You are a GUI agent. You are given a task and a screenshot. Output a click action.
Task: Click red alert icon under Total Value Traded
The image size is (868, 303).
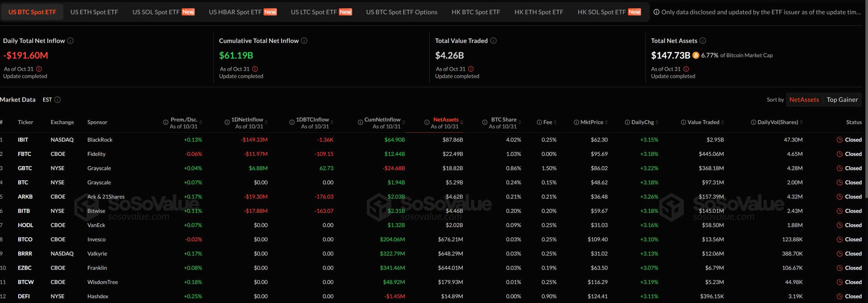tap(471, 69)
